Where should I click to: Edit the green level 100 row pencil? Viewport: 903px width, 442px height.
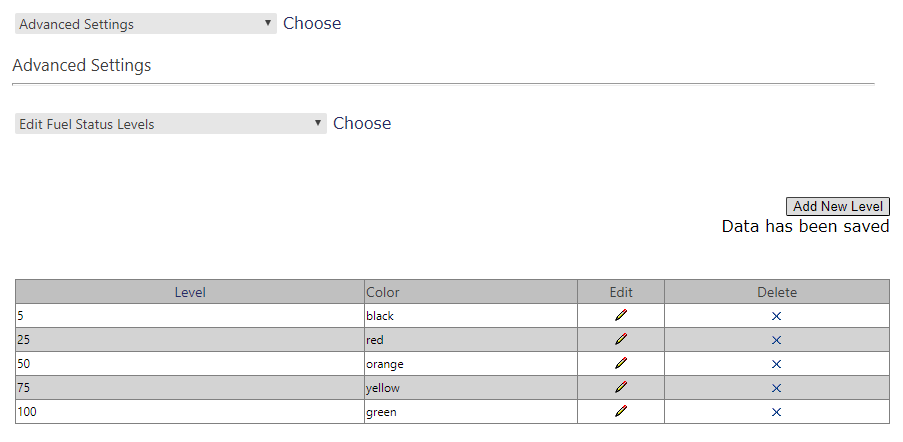[621, 411]
